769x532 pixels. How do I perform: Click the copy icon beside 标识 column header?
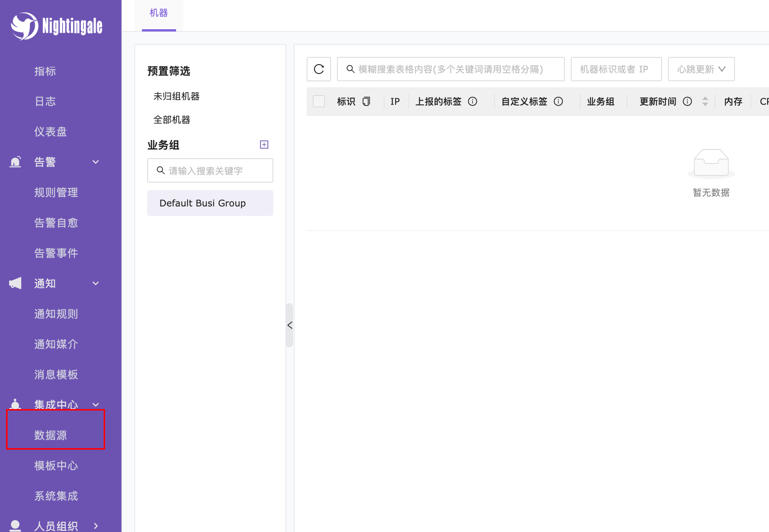(x=366, y=101)
